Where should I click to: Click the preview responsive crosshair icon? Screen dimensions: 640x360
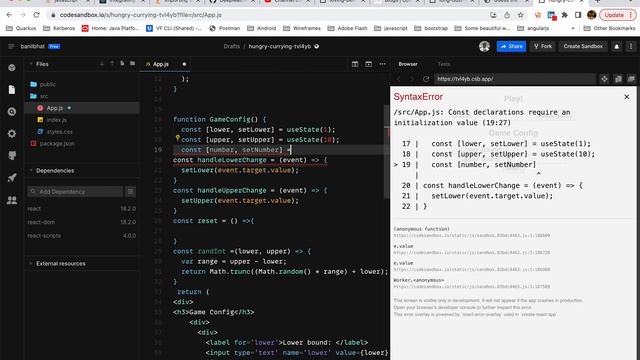tap(604, 79)
